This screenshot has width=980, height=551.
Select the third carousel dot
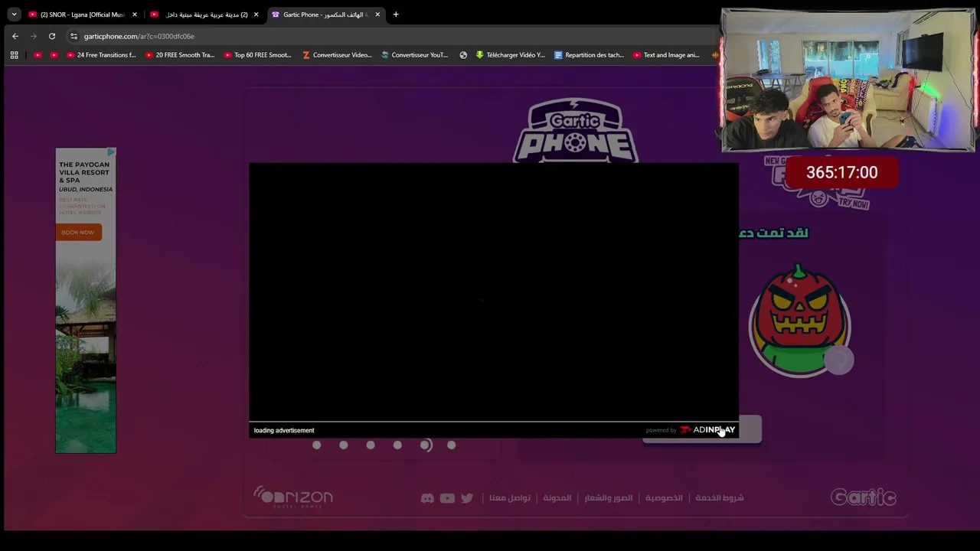[371, 445]
